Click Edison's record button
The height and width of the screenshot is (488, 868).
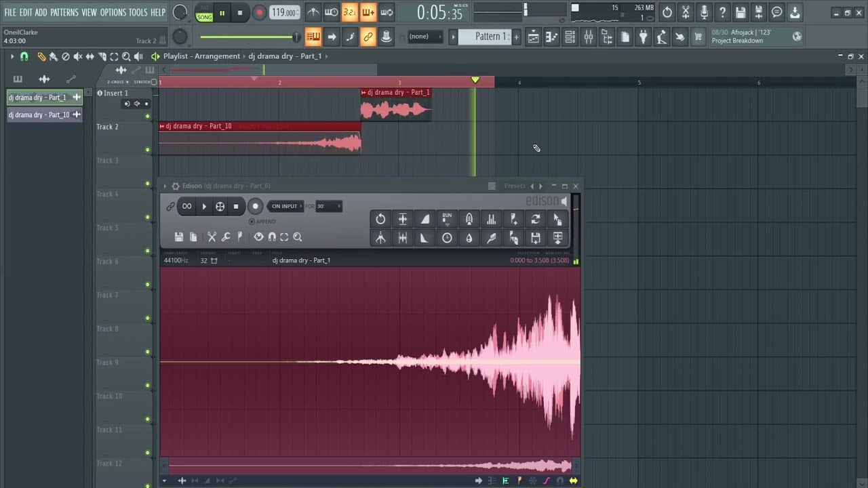pyautogui.click(x=256, y=207)
